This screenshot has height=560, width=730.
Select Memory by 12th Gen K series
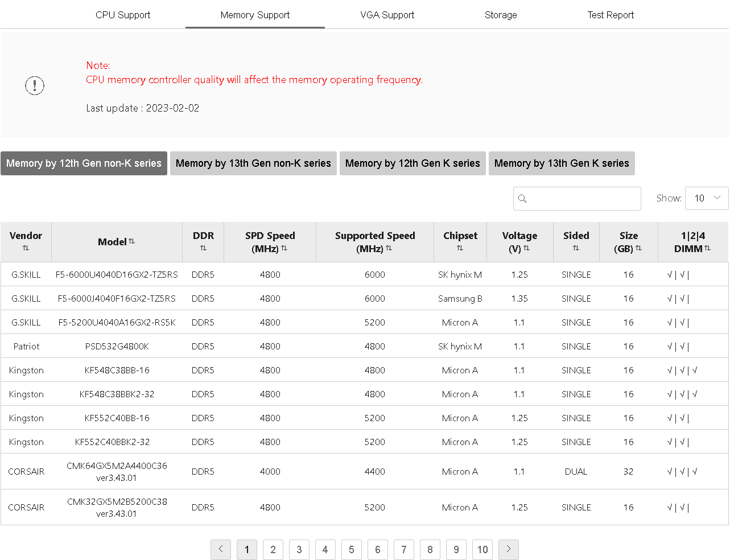tap(413, 163)
